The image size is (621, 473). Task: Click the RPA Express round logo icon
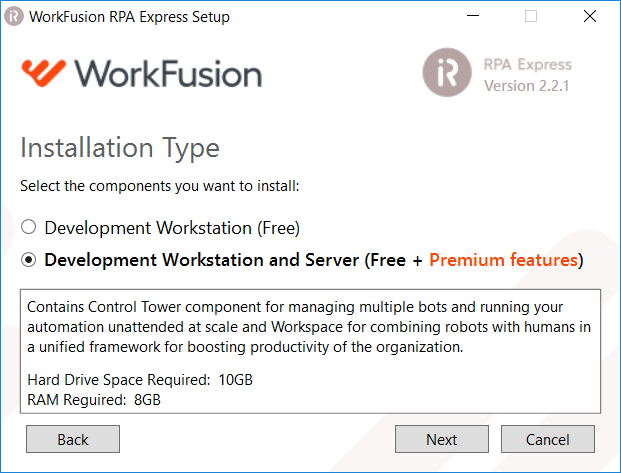pyautogui.click(x=447, y=72)
